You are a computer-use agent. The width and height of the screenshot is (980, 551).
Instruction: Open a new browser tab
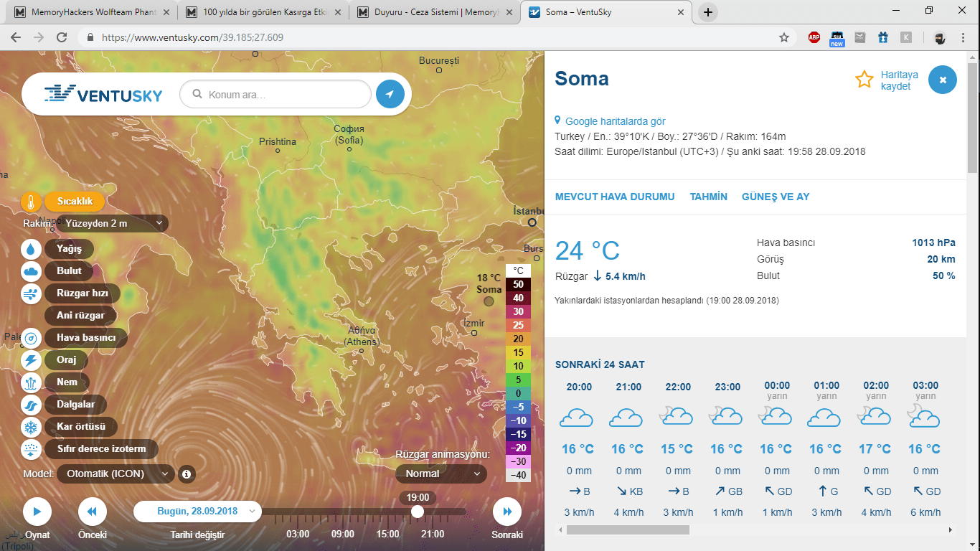708,11
